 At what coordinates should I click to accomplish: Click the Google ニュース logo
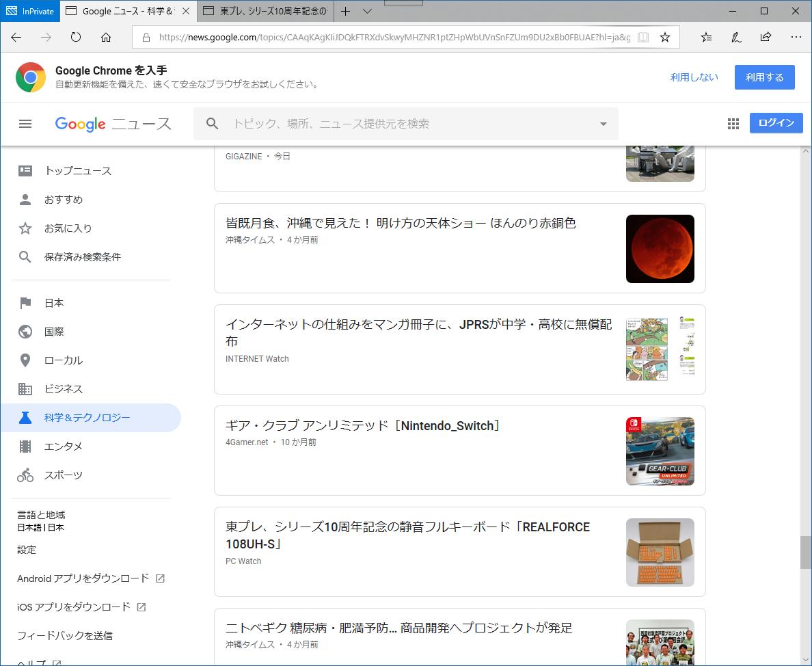[113, 124]
